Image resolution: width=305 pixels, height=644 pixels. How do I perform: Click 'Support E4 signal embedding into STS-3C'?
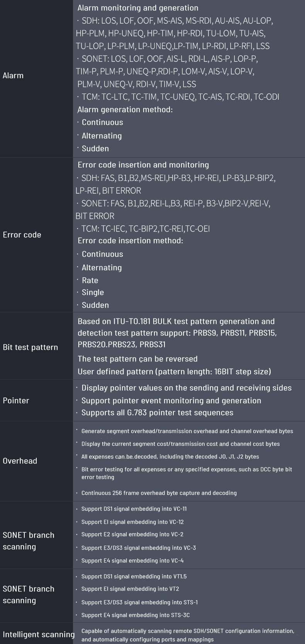[135, 615]
